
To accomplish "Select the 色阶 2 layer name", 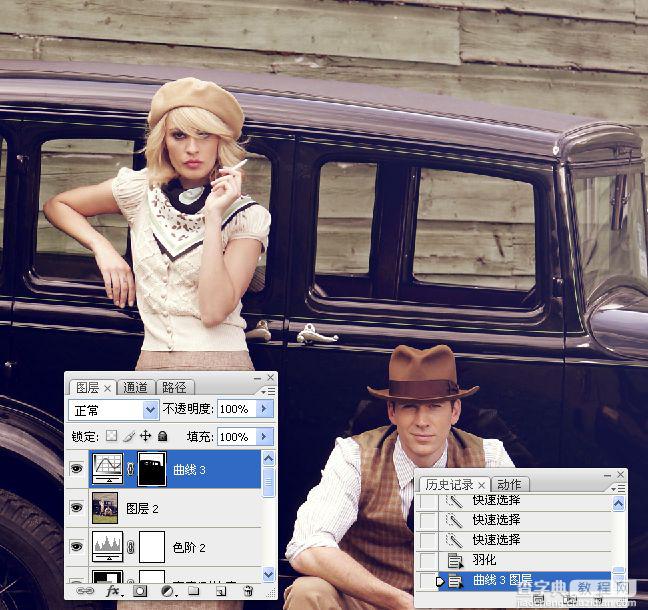I will [189, 548].
